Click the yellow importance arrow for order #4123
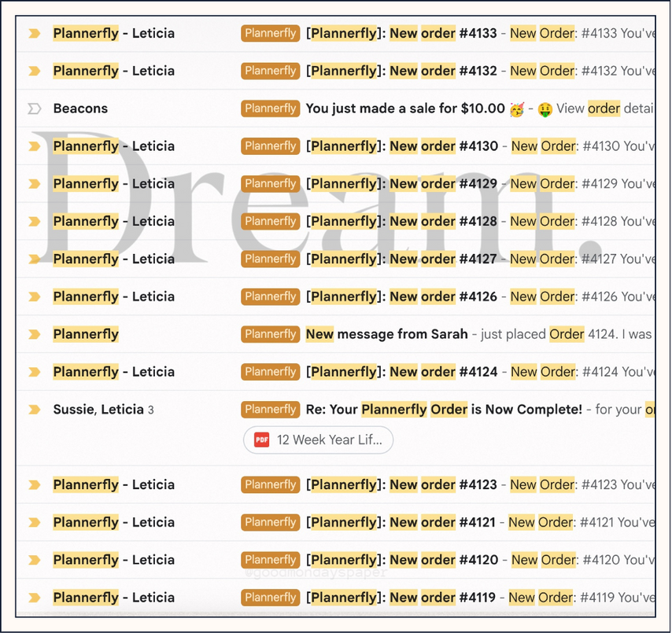Image resolution: width=672 pixels, height=633 pixels. click(35, 485)
